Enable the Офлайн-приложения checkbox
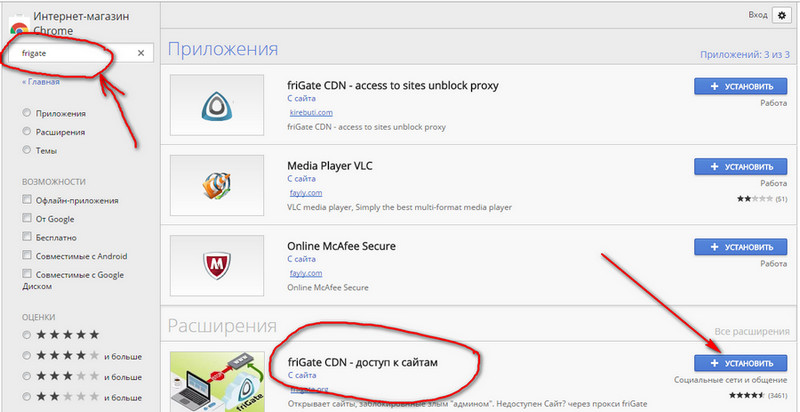The height and width of the screenshot is (412, 800). coord(27,200)
